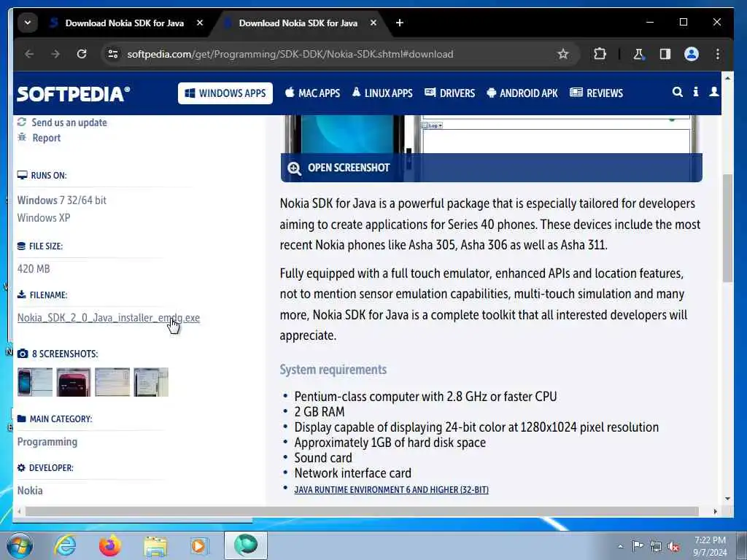Open Chrome's three-dot menu
747x560 pixels.
(718, 54)
